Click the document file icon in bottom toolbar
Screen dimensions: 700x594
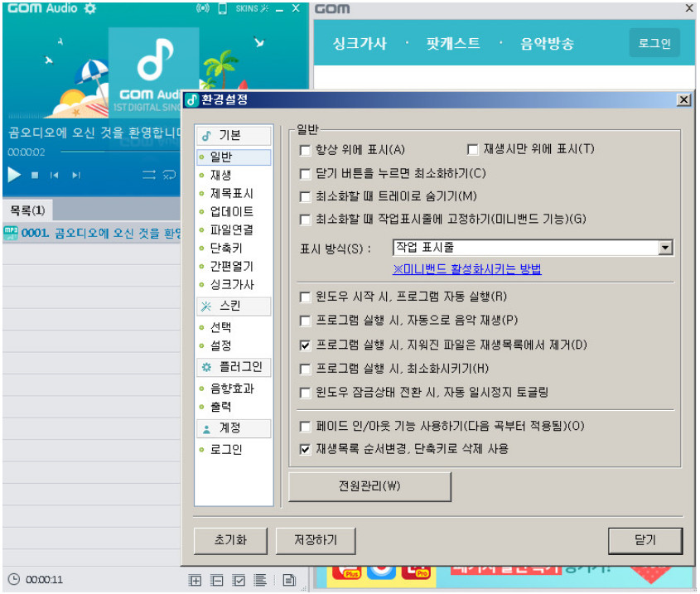click(x=289, y=580)
